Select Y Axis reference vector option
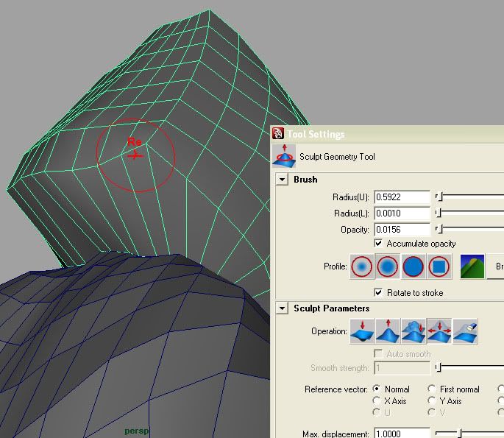The height and width of the screenshot is (438, 504). tap(431, 400)
